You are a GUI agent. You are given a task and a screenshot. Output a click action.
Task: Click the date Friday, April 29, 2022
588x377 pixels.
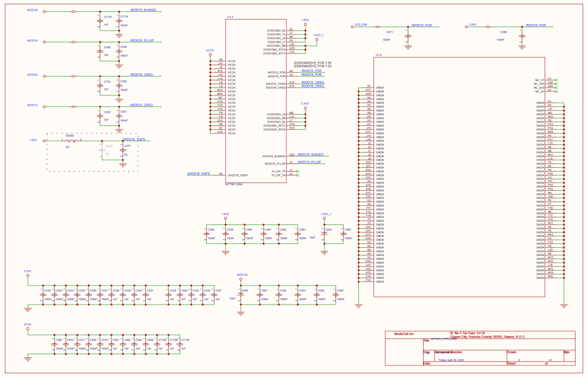(x=452, y=360)
